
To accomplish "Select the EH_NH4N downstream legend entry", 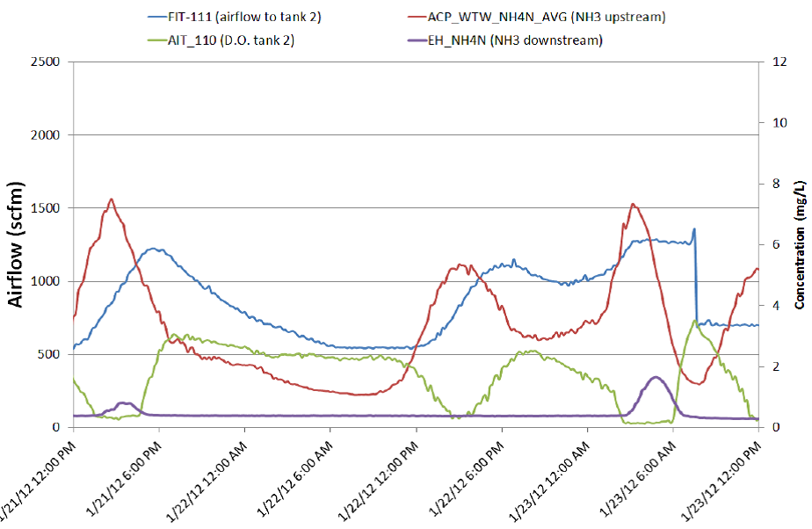I will click(505, 40).
